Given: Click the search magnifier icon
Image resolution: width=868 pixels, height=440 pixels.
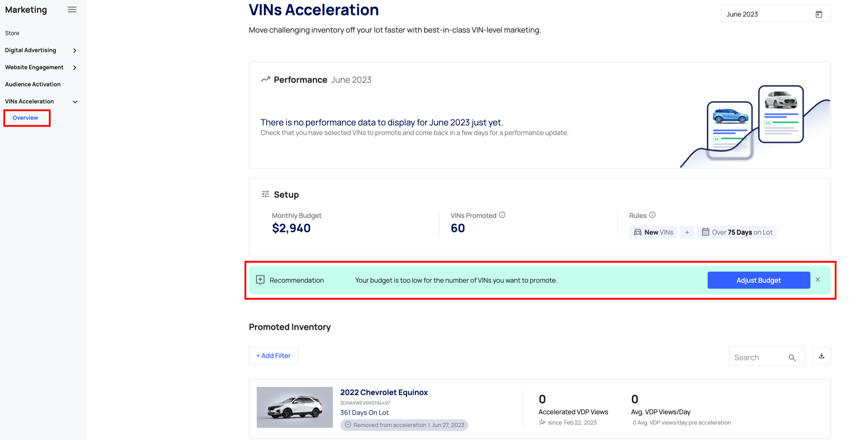Looking at the screenshot, I should tap(792, 357).
